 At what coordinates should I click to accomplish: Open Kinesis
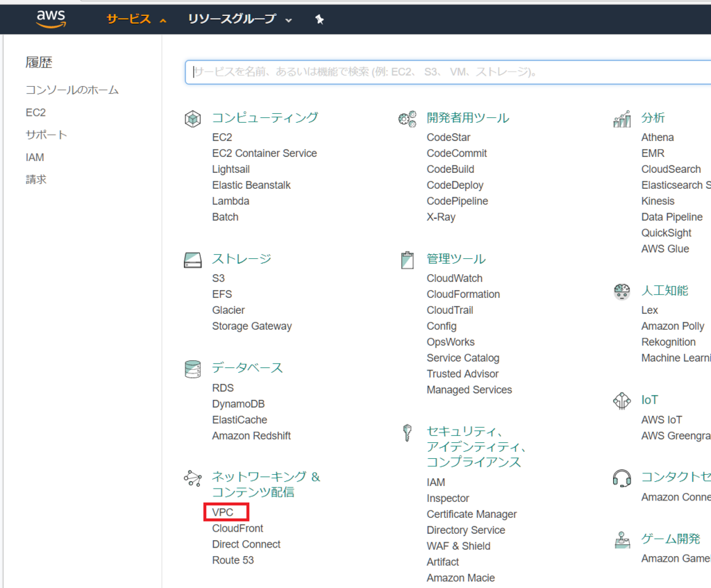point(658,201)
